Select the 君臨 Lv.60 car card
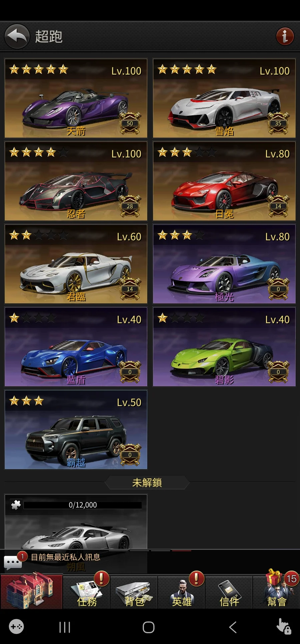 click(x=76, y=264)
